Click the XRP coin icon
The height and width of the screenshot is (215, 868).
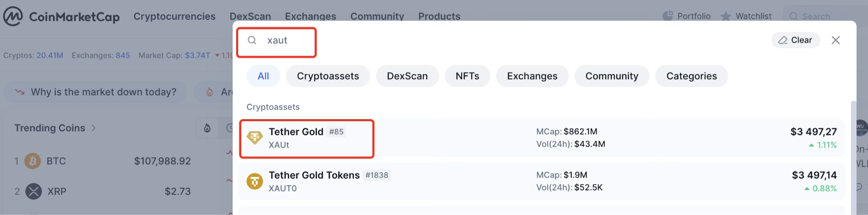pos(33,191)
